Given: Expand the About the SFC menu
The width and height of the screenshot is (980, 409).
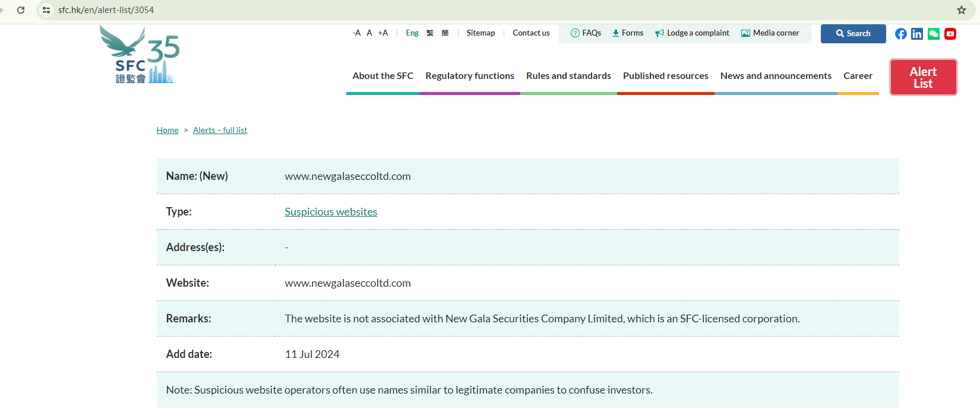Looking at the screenshot, I should (382, 76).
